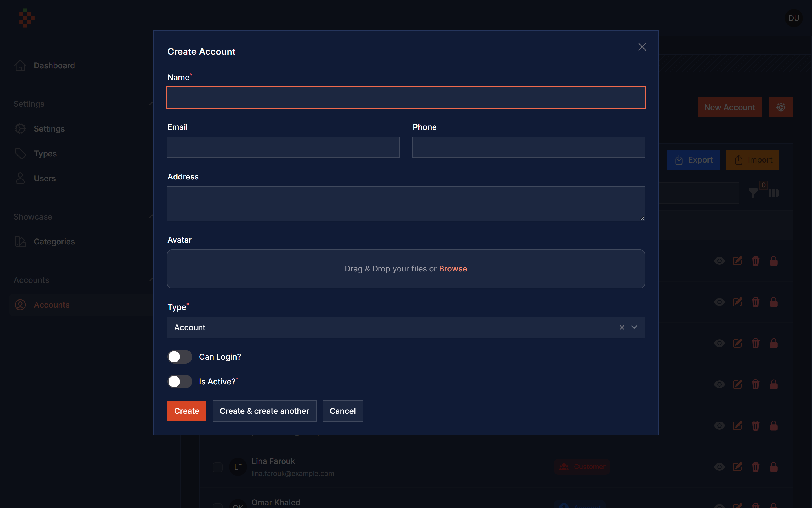Click into the Phone field

pyautogui.click(x=528, y=147)
